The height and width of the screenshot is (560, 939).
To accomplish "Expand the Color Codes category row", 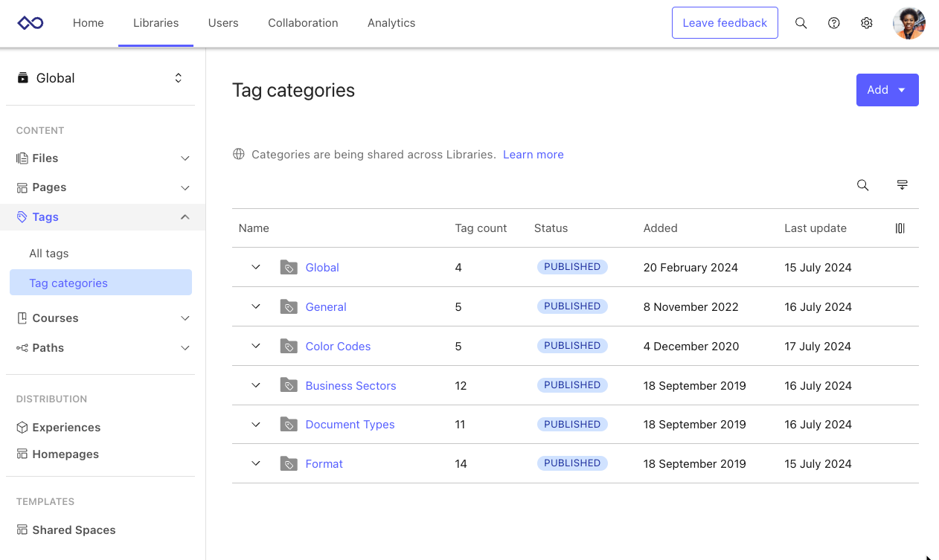I will click(x=256, y=346).
